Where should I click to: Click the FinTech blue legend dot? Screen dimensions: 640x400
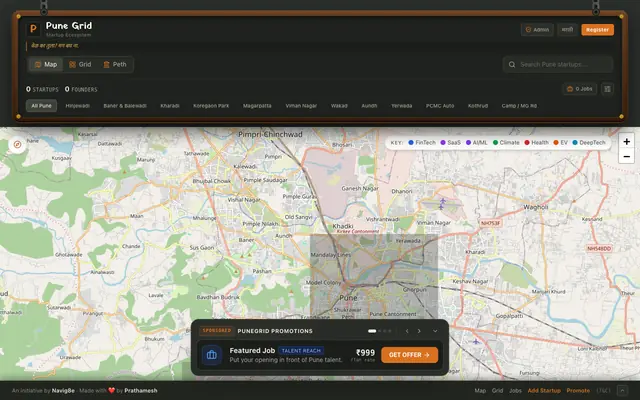pos(411,142)
